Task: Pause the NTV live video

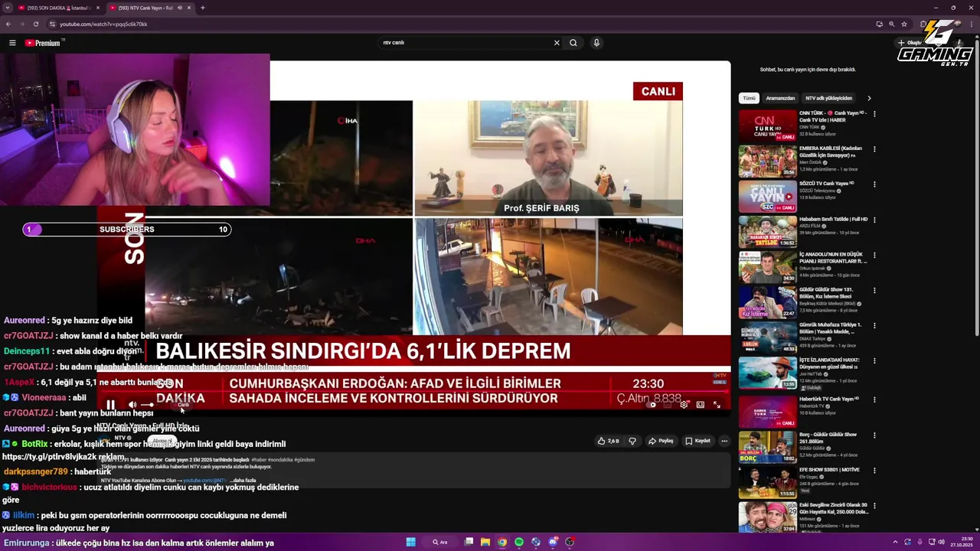Action: 110,405
